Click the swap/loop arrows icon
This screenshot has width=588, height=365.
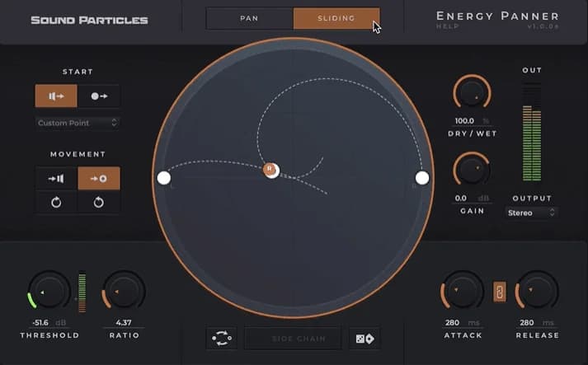click(222, 339)
